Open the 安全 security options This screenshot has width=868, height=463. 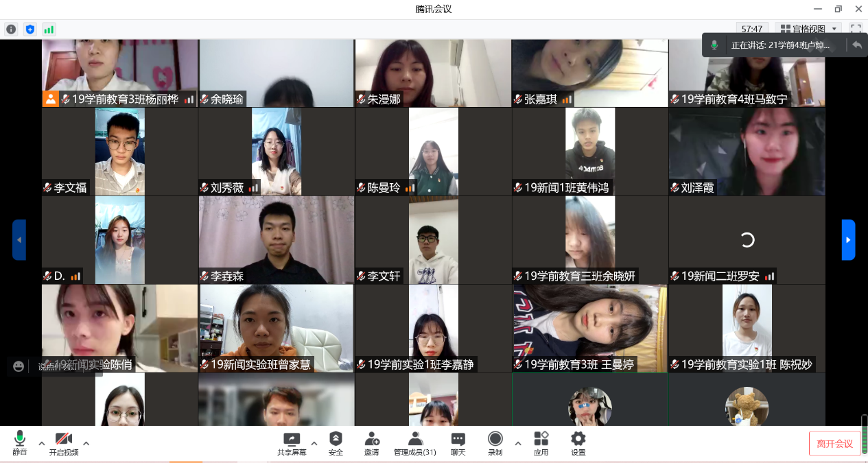pyautogui.click(x=336, y=443)
